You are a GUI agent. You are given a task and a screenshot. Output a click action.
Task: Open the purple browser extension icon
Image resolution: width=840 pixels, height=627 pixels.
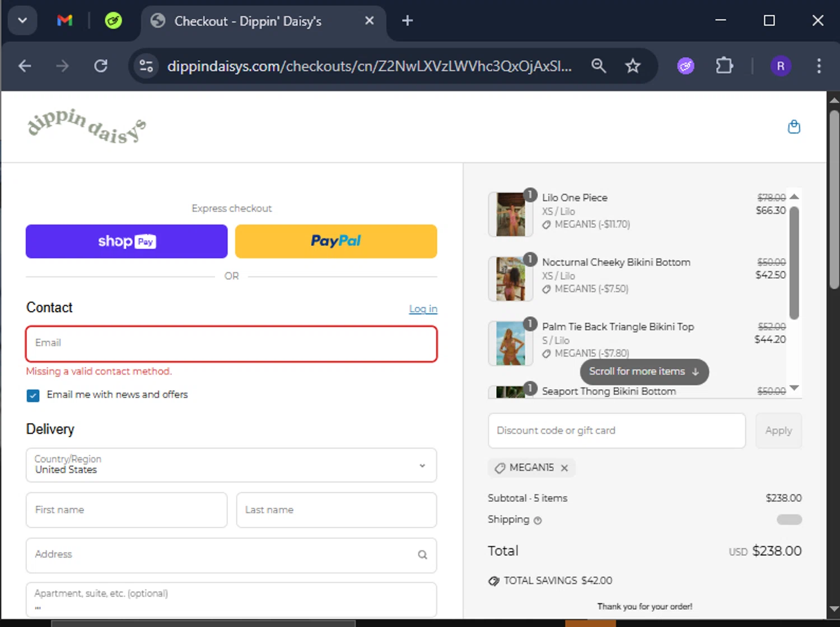click(685, 66)
